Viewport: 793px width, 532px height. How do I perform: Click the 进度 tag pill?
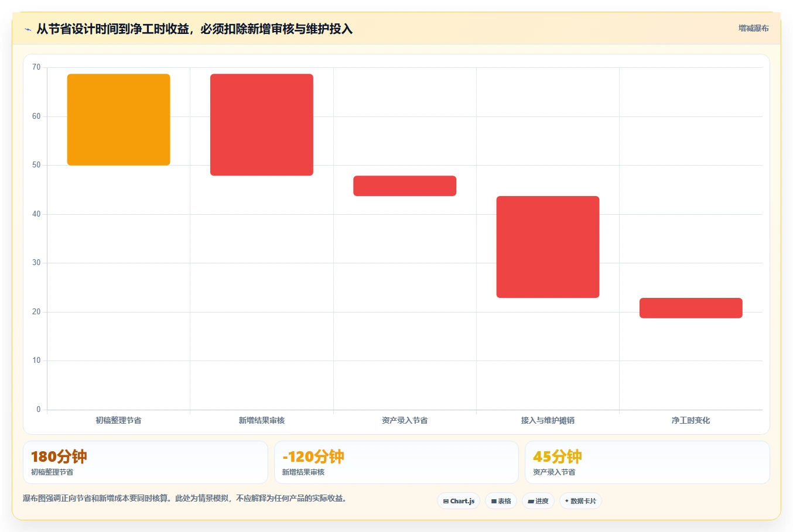point(538,501)
